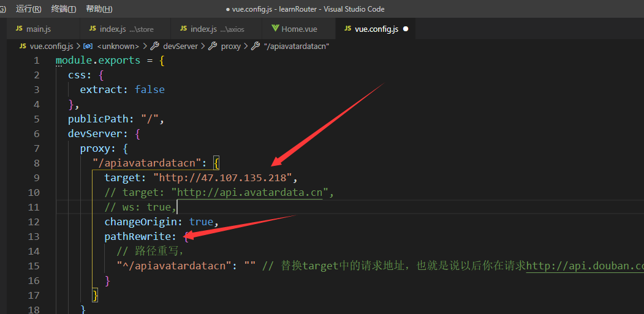Screen dimensions: 644x314
Task: Click the false value on line 3
Action: pos(150,89)
